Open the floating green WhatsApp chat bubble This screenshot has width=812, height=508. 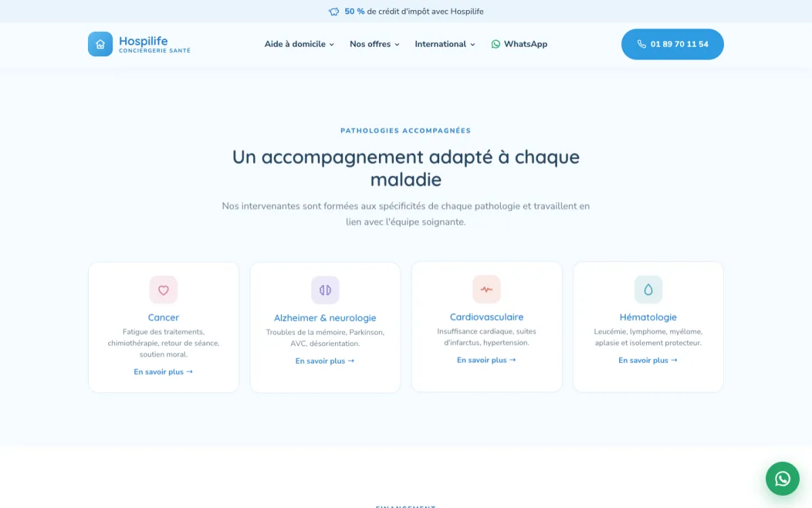782,479
